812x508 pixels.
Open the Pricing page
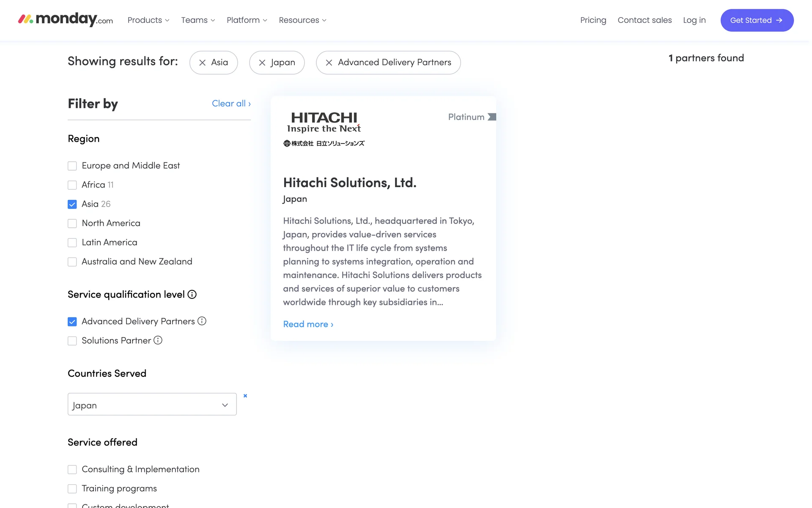(593, 20)
